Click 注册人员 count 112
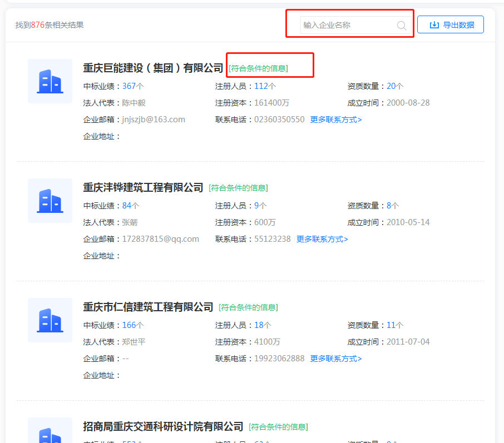504x443 pixels. click(261, 86)
